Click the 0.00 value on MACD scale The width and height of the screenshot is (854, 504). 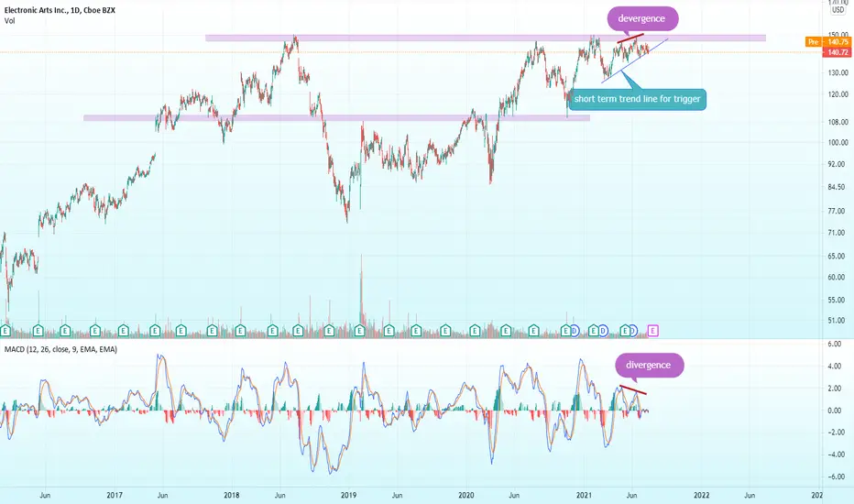pyautogui.click(x=835, y=411)
